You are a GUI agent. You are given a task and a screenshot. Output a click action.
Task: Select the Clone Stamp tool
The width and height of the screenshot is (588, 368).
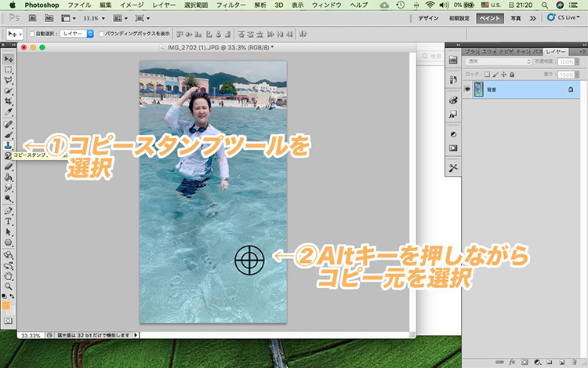pos(9,145)
